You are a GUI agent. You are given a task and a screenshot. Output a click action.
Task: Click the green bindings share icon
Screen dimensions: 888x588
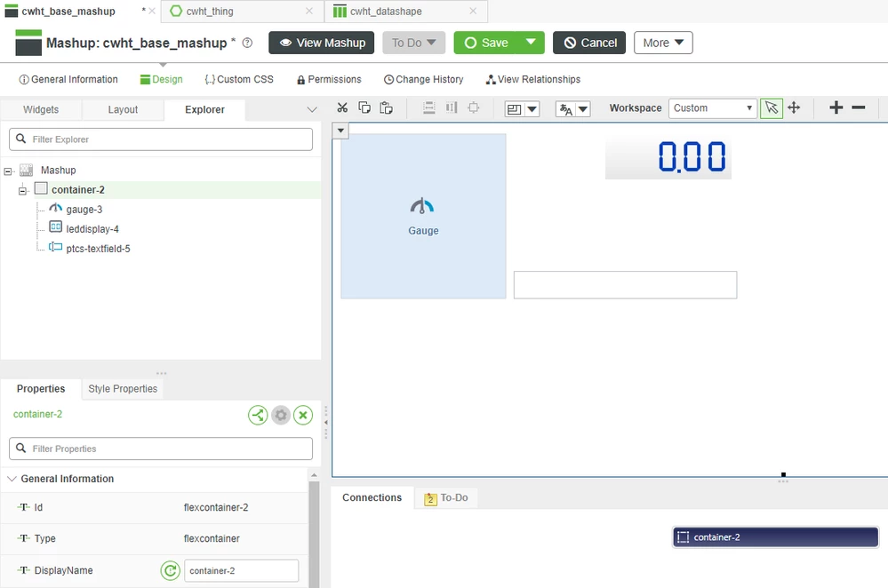(x=258, y=415)
